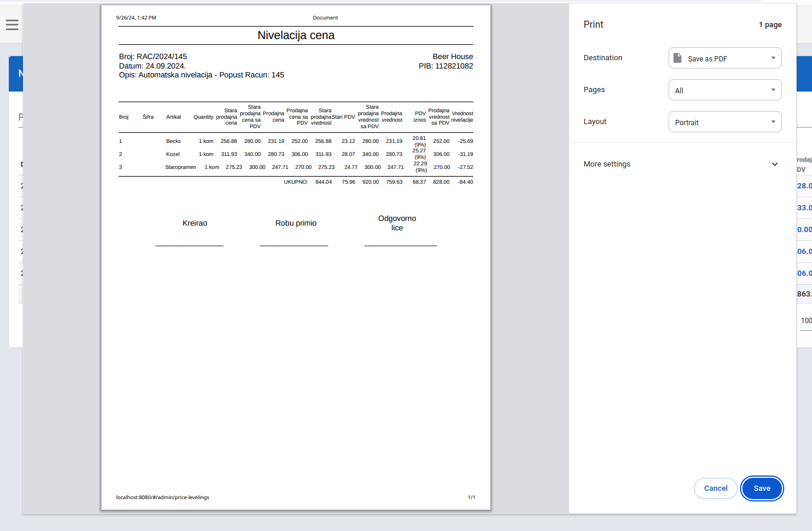Click the Save button

tap(762, 488)
